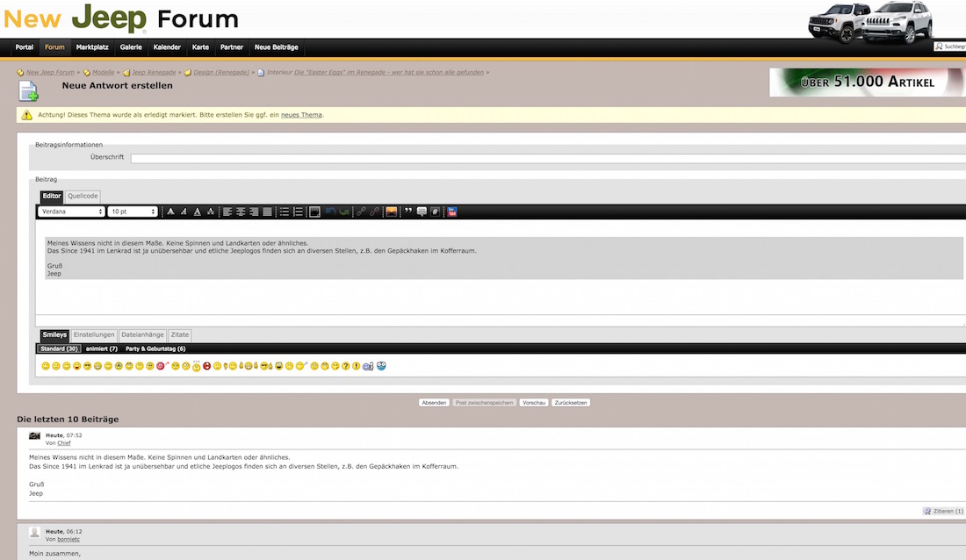This screenshot has height=560, width=966.
Task: Click the Überschrift input field
Action: [544, 158]
